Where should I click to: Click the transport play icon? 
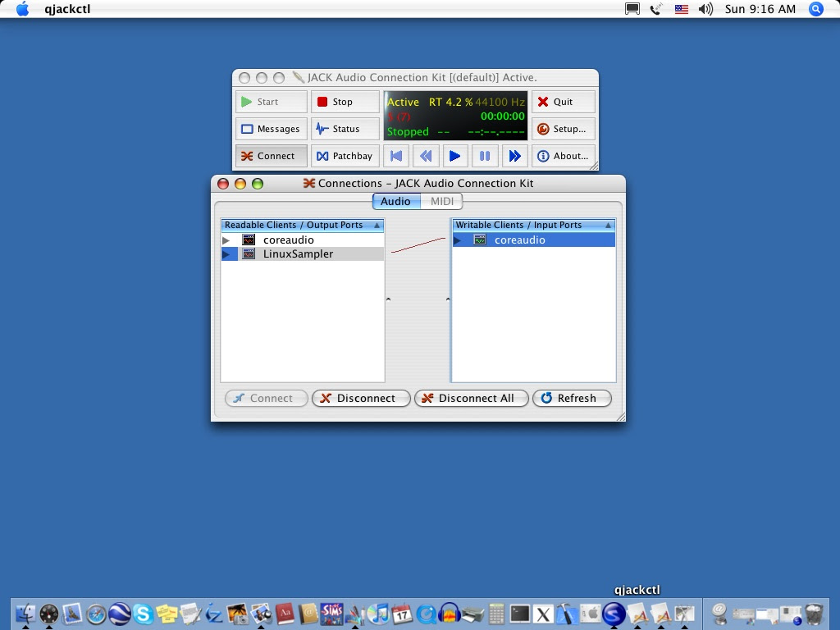click(x=454, y=156)
